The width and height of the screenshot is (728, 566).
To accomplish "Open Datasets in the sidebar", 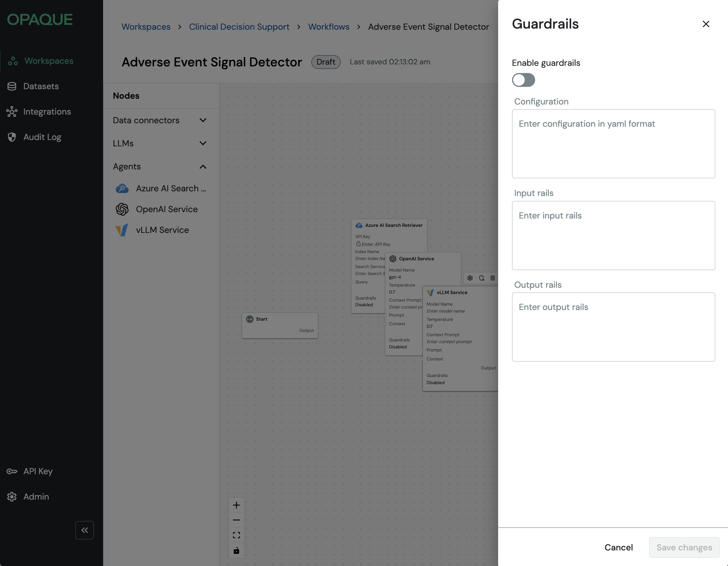I will point(41,86).
